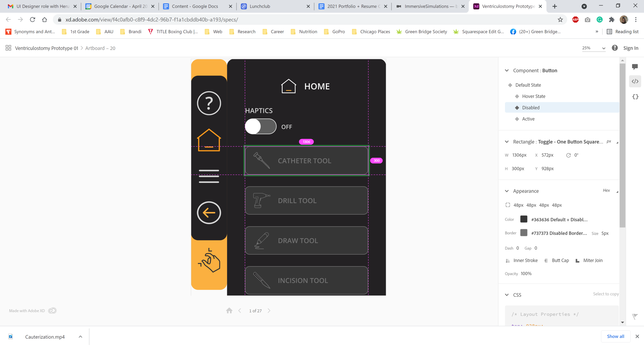Click the #363636 fill color swatch

524,219
